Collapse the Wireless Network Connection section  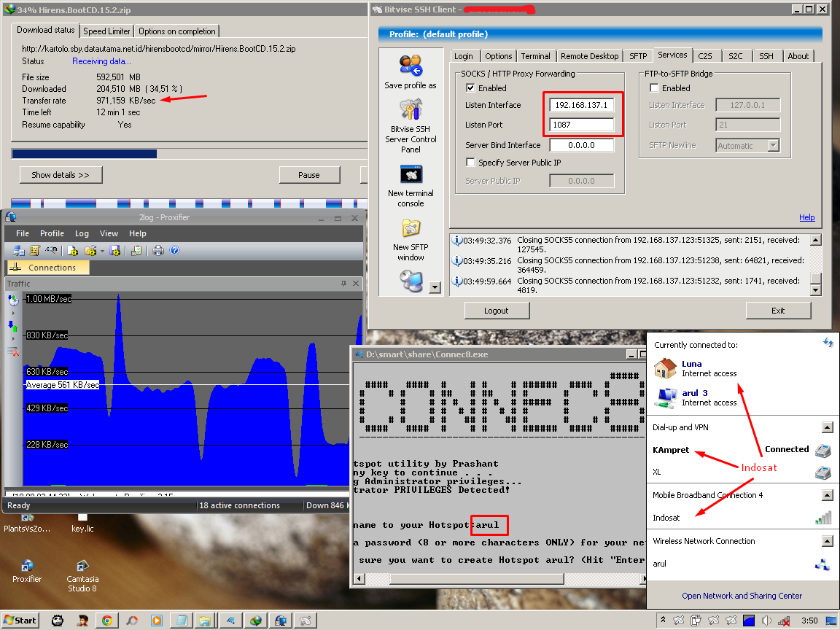point(828,541)
